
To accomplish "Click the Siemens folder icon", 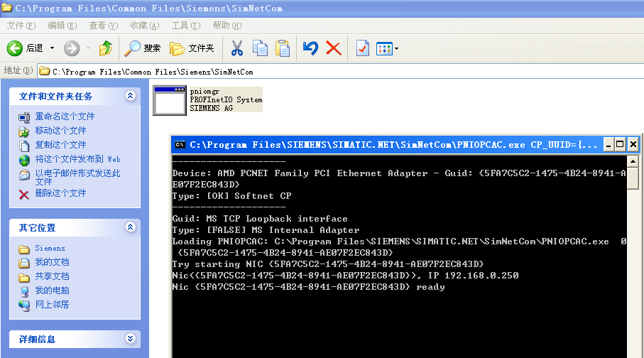I will [x=24, y=249].
